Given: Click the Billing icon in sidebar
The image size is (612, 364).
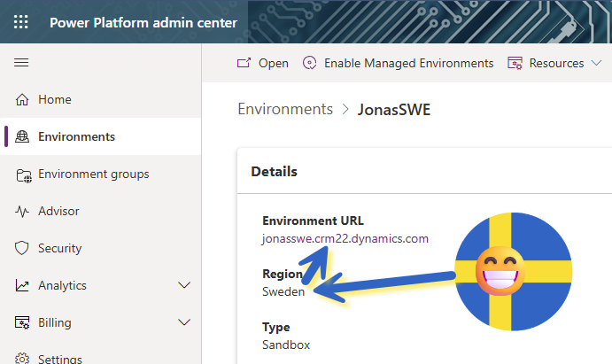Looking at the screenshot, I should pyautogui.click(x=22, y=322).
